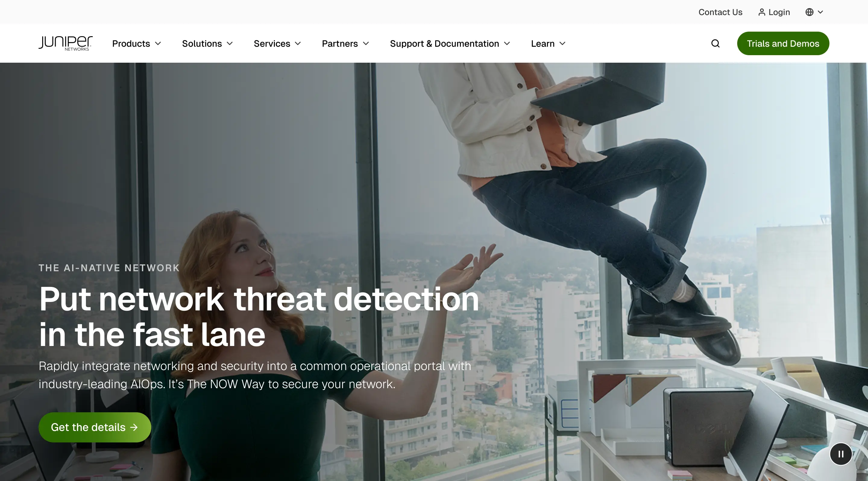Click the arrow in Get the details
The height and width of the screenshot is (481, 868).
pos(134,427)
